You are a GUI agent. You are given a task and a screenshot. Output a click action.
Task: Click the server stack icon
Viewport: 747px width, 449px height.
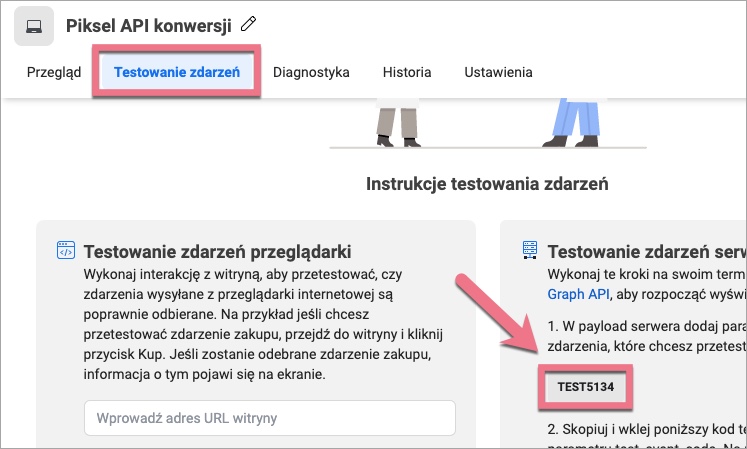[530, 250]
